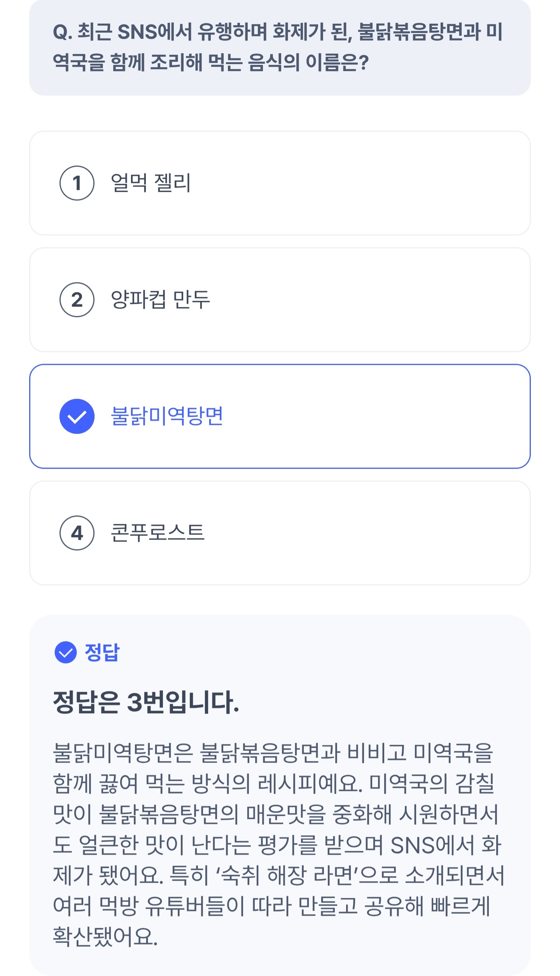Select the 콘푸로스트 answer text

tap(157, 533)
